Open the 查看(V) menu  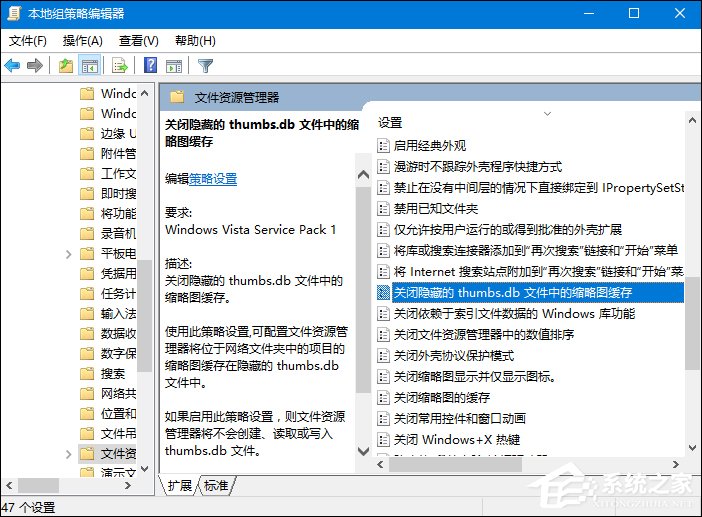138,41
